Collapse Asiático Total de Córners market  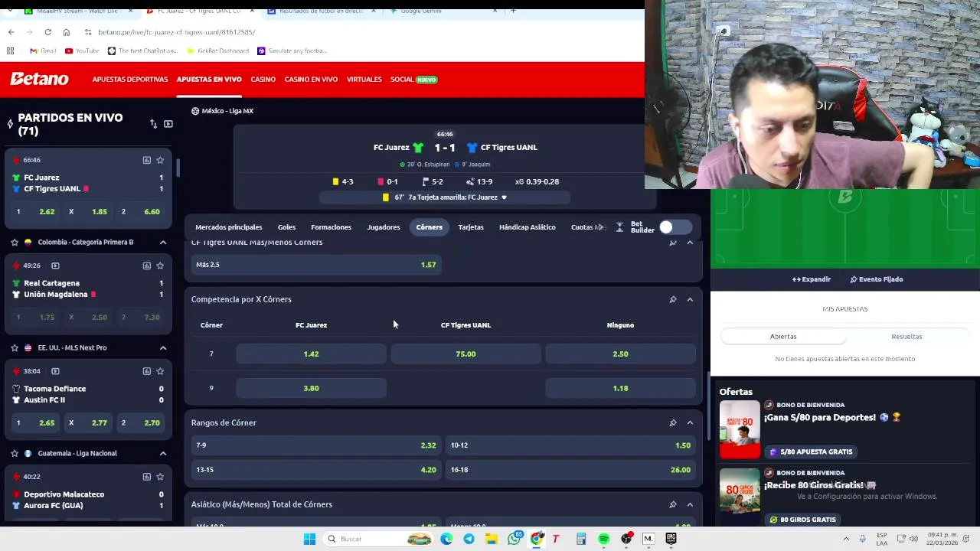690,504
